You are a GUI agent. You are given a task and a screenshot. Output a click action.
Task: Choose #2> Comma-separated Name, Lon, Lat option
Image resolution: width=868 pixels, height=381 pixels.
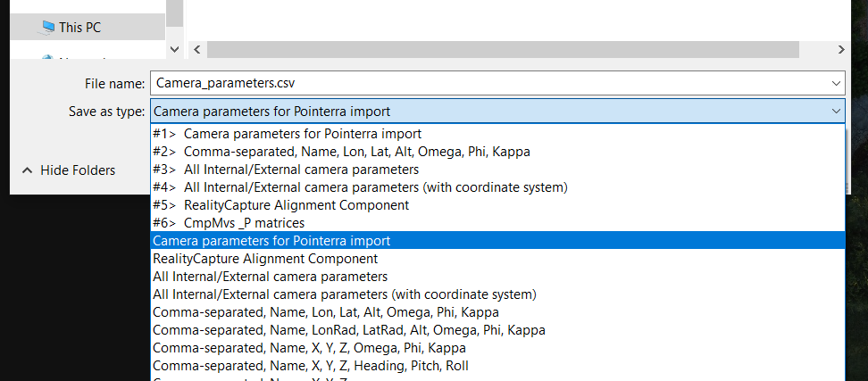[497, 152]
